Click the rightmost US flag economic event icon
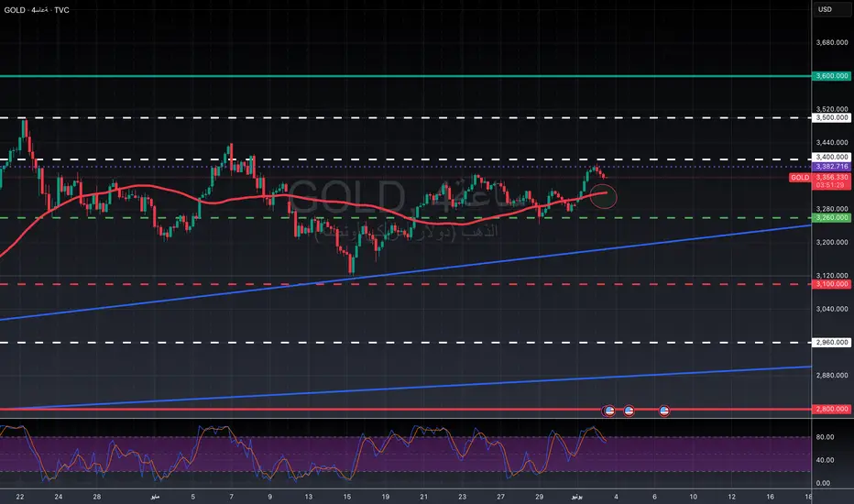Image resolution: width=854 pixels, height=504 pixels. 664,411
